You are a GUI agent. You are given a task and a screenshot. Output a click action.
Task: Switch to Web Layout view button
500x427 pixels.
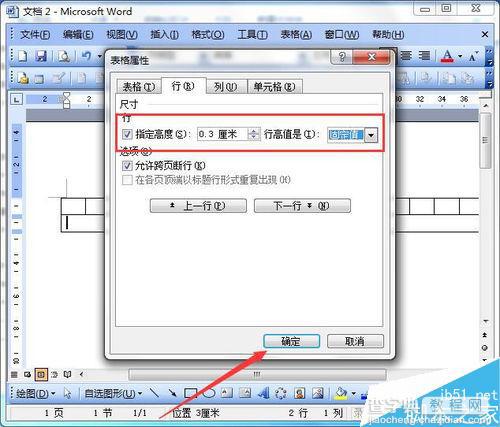[x=28, y=375]
